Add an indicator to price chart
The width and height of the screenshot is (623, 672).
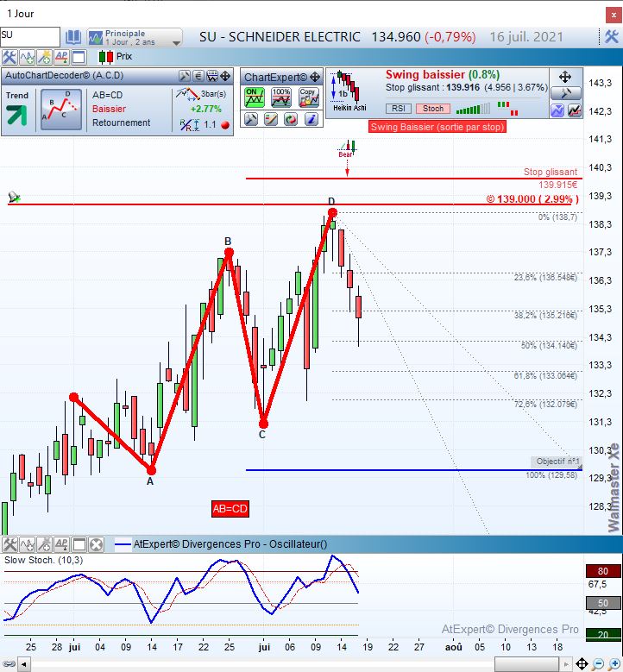point(27,57)
